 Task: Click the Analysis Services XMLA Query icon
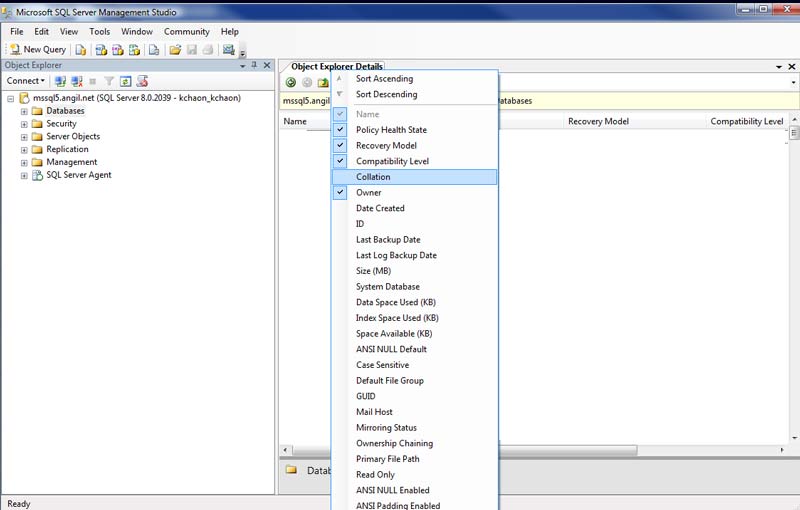134,49
